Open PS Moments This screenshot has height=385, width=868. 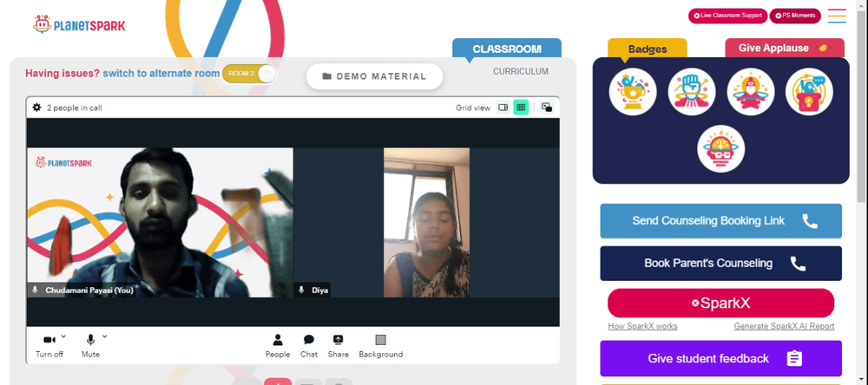(x=795, y=16)
